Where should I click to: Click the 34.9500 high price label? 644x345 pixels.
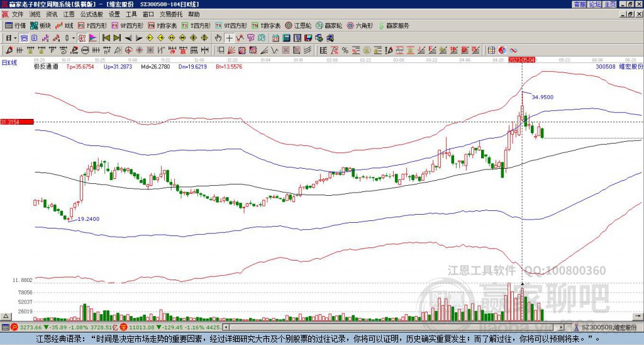(x=542, y=98)
